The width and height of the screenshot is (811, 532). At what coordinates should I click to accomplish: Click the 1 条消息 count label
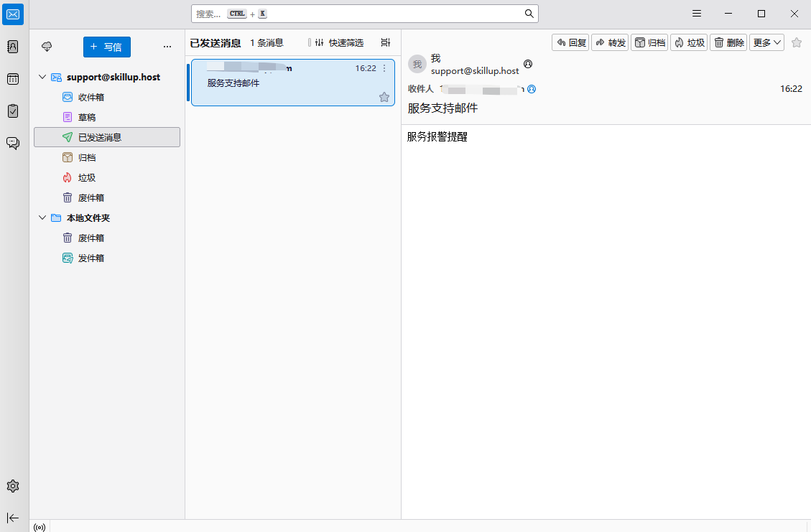[x=267, y=43]
